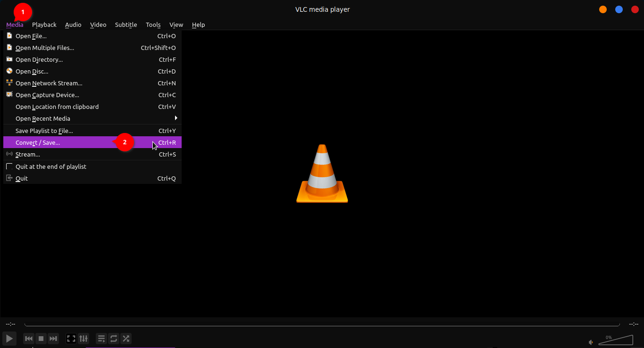Toggle fullscreen video mode
The image size is (644, 348).
pyautogui.click(x=71, y=339)
